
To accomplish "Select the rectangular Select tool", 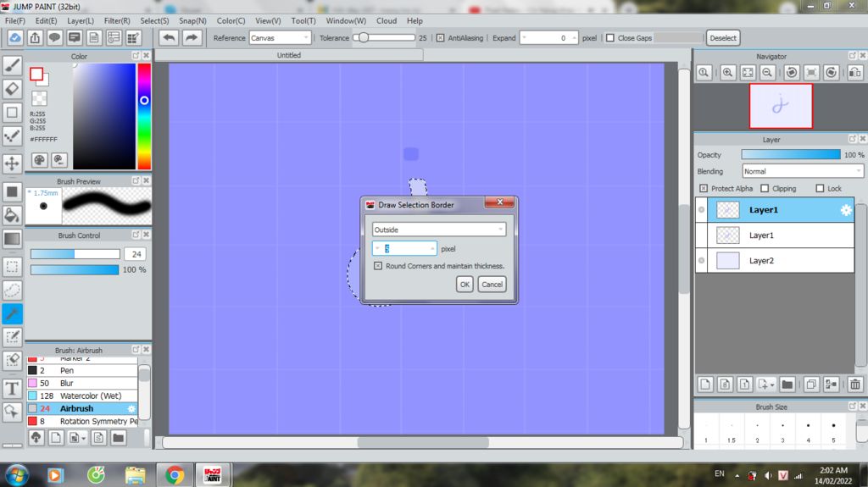I will tap(12, 267).
